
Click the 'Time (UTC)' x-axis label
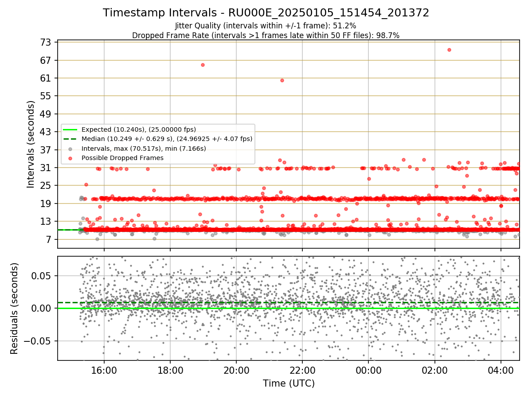(x=289, y=383)
